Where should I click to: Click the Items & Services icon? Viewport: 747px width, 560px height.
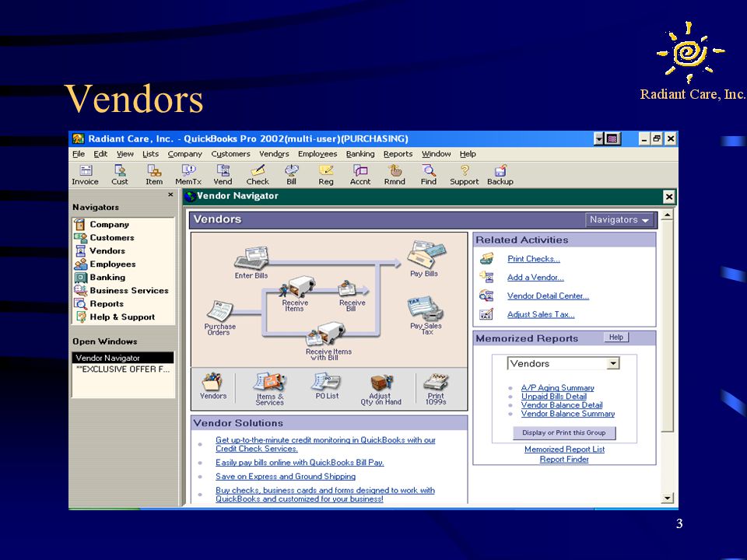[x=270, y=389]
